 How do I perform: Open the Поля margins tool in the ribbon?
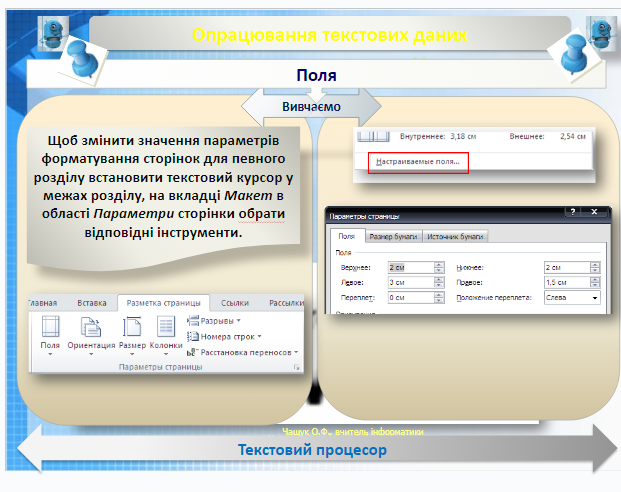50,334
